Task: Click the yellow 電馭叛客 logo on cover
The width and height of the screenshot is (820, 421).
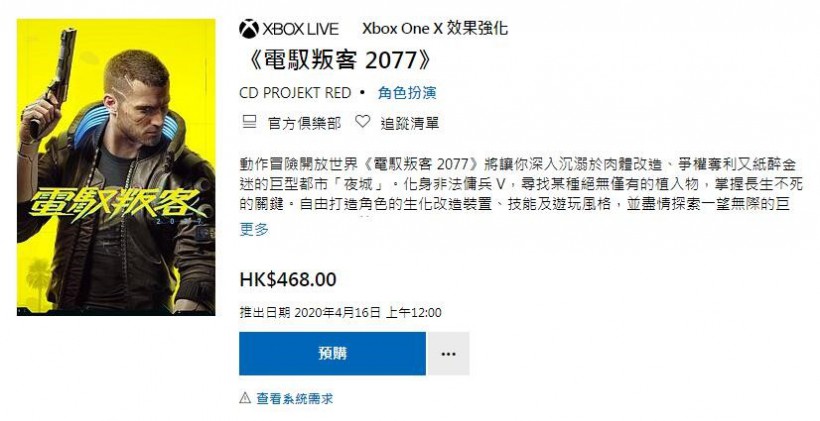Action: click(116, 204)
